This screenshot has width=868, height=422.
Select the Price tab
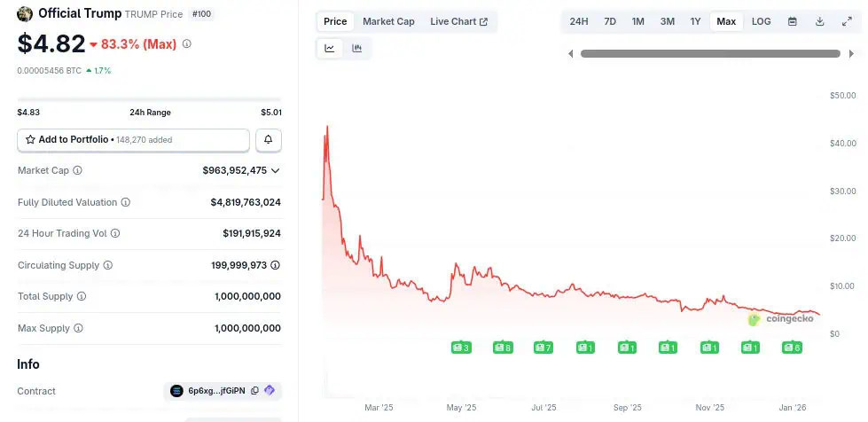click(x=335, y=21)
